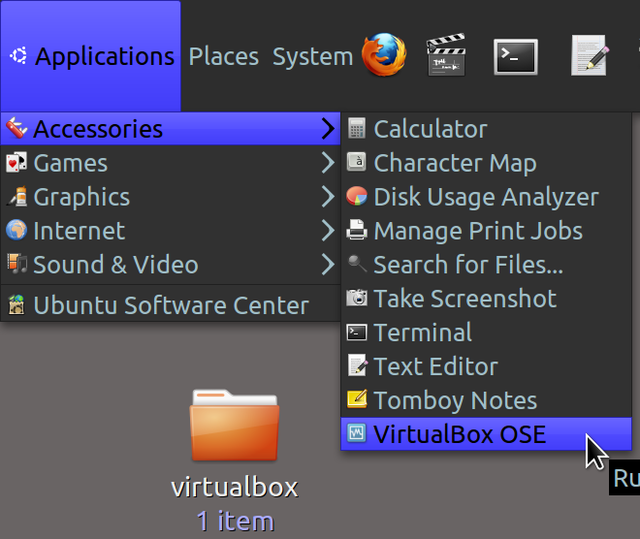Click the "1 item" folder caption
The height and width of the screenshot is (539, 640).
235,521
